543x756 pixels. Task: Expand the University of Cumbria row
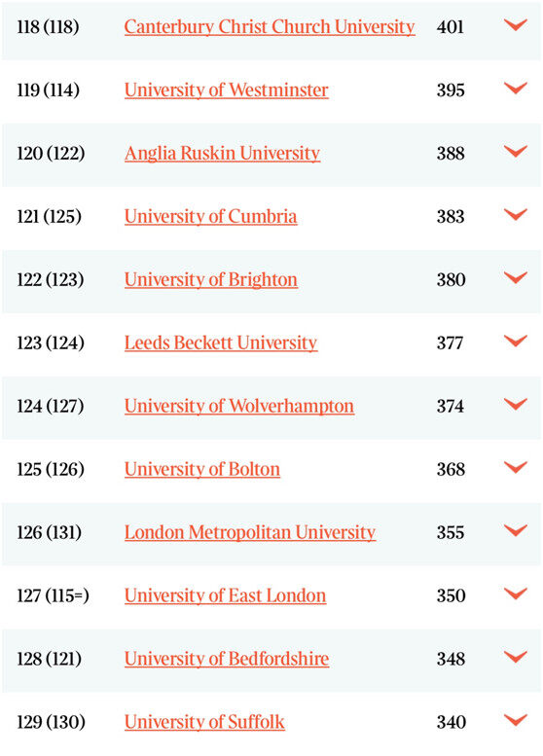coord(516,214)
